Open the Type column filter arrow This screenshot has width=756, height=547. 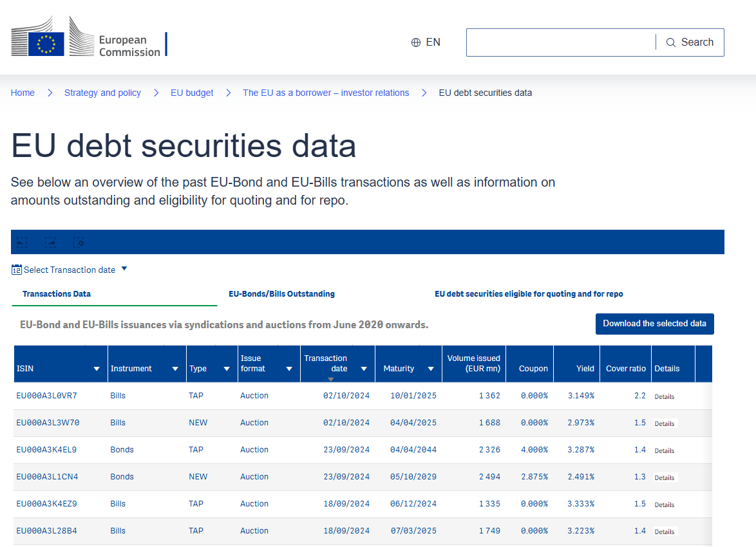(227, 369)
